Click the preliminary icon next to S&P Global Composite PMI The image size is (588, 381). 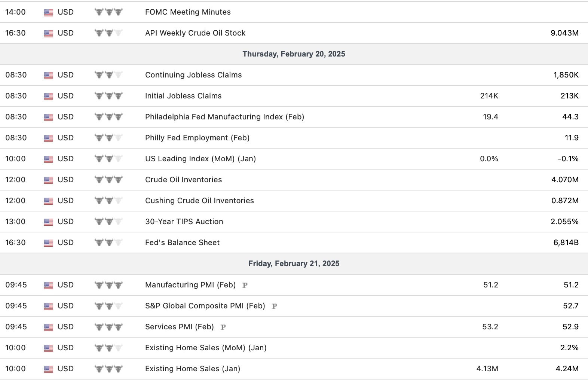pos(274,306)
